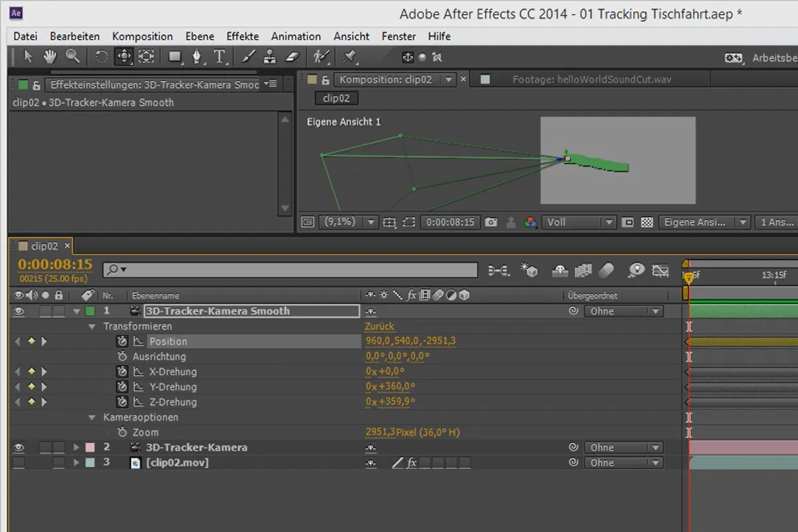Viewport: 798px width, 532px height.
Task: Toggle the Zoom property stopwatch
Action: point(122,432)
